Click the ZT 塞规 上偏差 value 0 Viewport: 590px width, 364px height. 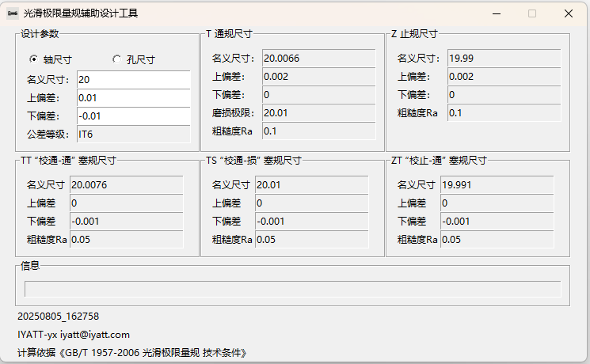coord(497,203)
